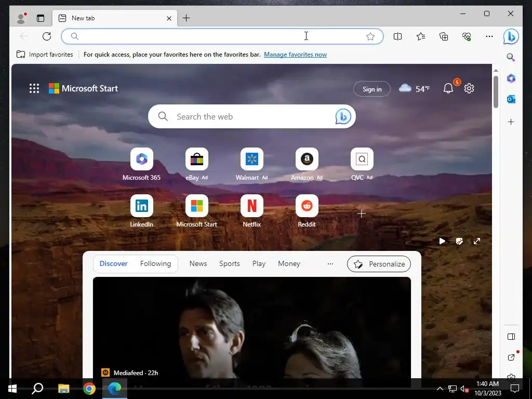Screen dimensions: 532x399
Task: Open Collections icon
Action: tap(444, 36)
